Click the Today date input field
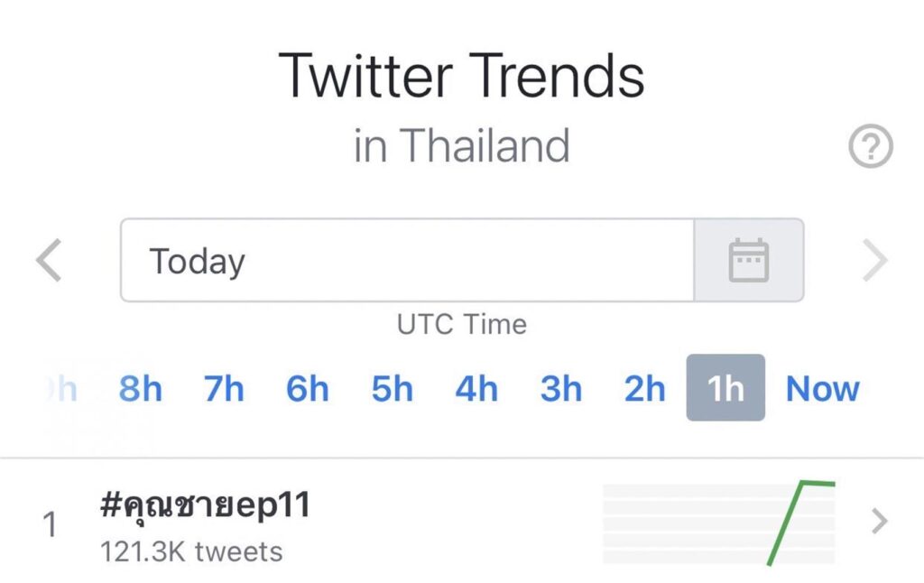 (406, 260)
